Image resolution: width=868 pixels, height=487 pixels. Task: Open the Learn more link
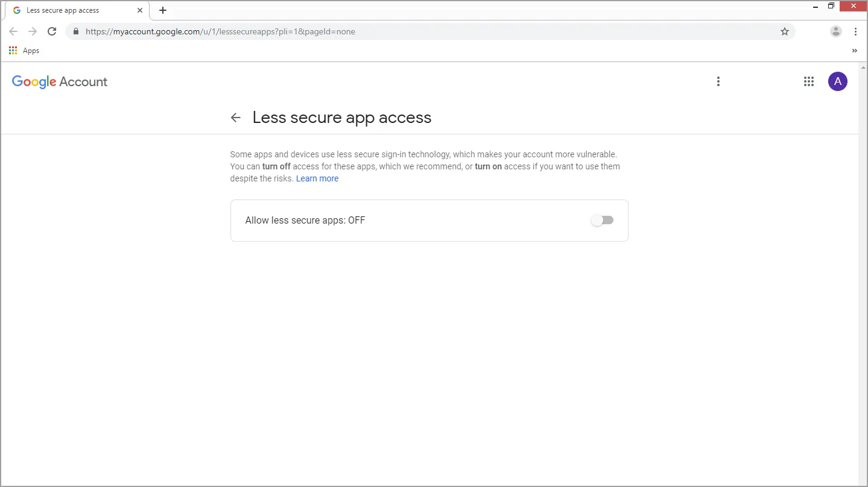(317, 178)
